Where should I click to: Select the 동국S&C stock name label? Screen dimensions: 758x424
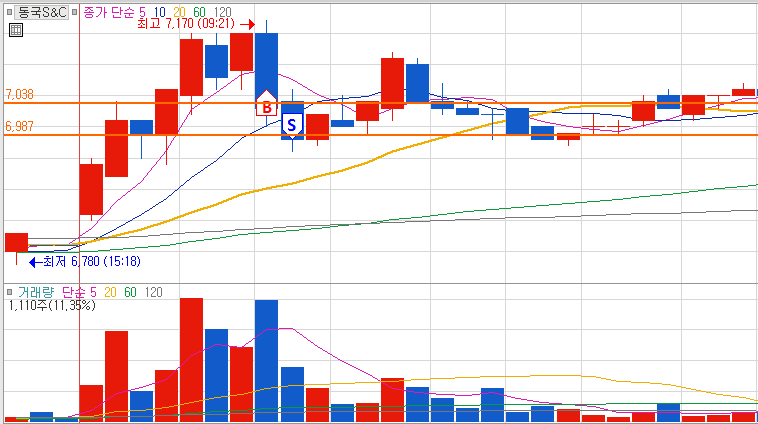coord(42,12)
